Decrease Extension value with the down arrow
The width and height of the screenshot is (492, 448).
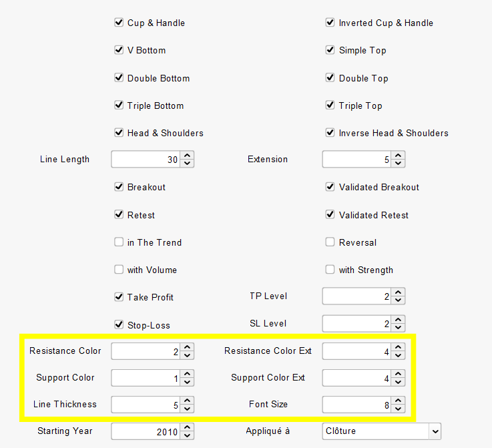[398, 163]
